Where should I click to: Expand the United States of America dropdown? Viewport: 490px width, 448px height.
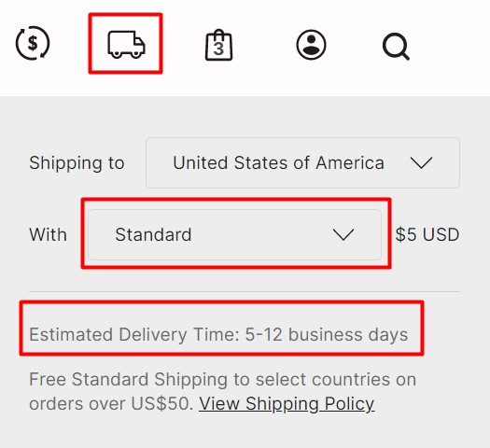(x=302, y=162)
